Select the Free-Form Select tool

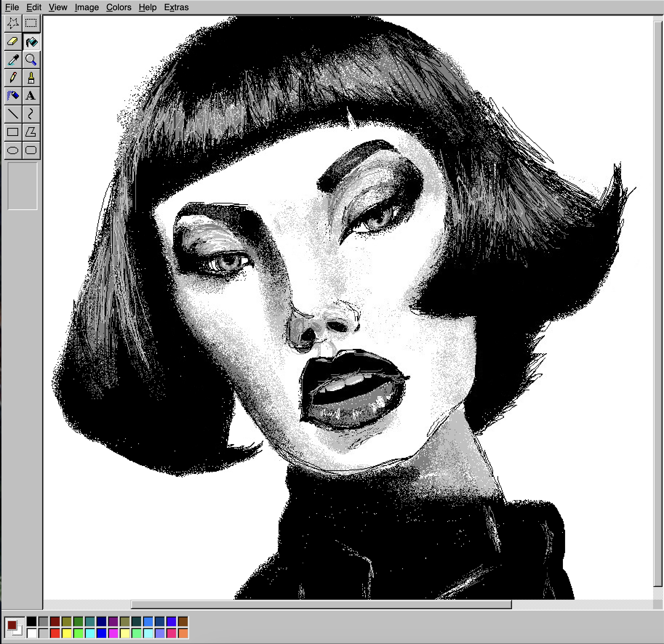coord(13,24)
